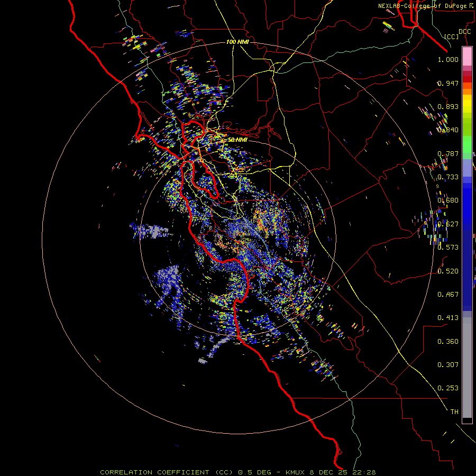The image size is (476, 476).
Task: Click the 0.680 scale value
Action: 448,200
